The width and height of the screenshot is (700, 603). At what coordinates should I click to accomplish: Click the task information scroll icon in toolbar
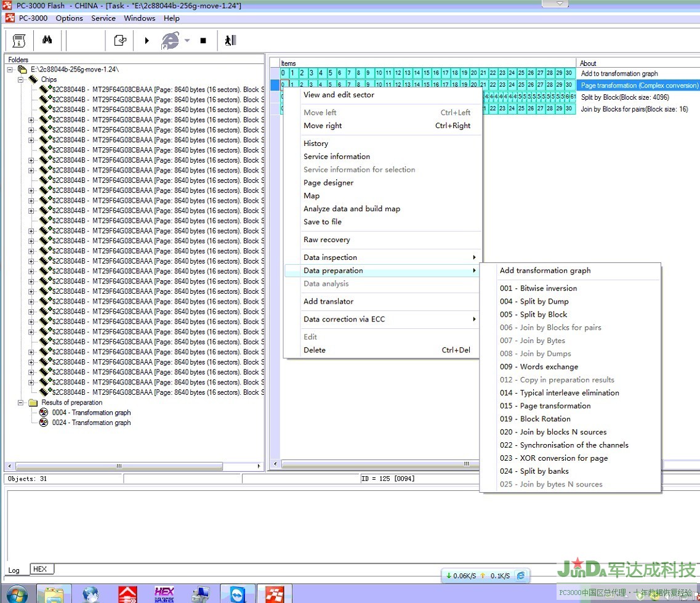click(x=19, y=41)
